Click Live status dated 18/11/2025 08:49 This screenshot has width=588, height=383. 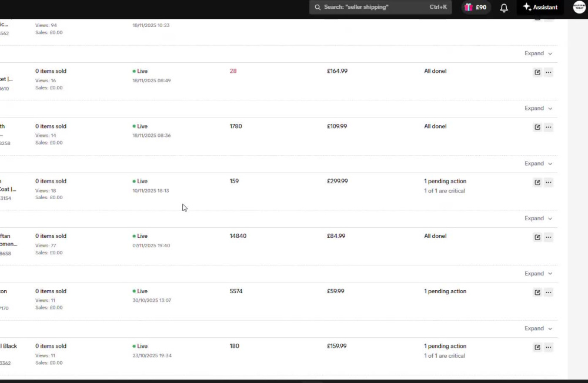[x=140, y=71]
